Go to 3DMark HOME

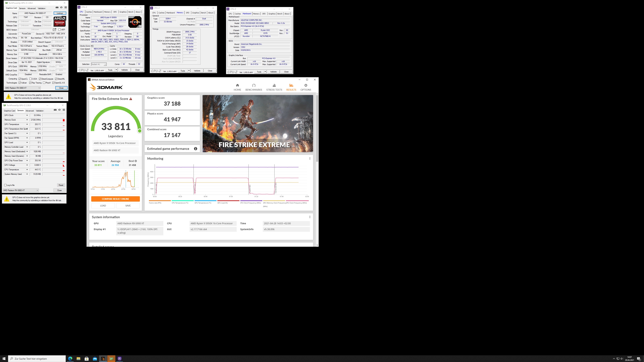[237, 87]
